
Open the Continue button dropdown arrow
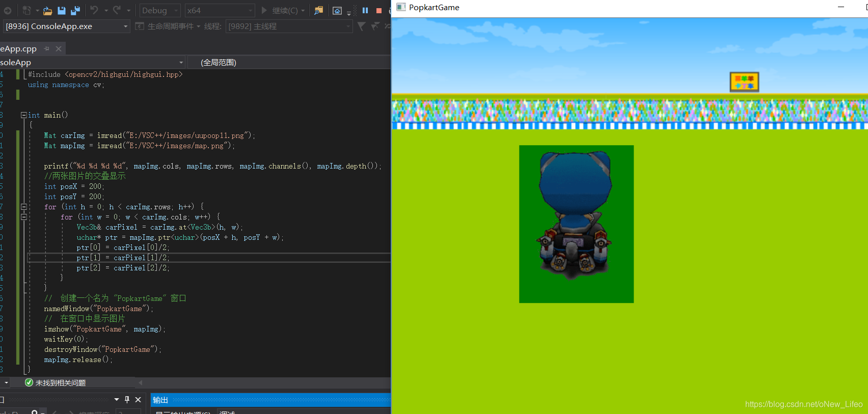303,10
